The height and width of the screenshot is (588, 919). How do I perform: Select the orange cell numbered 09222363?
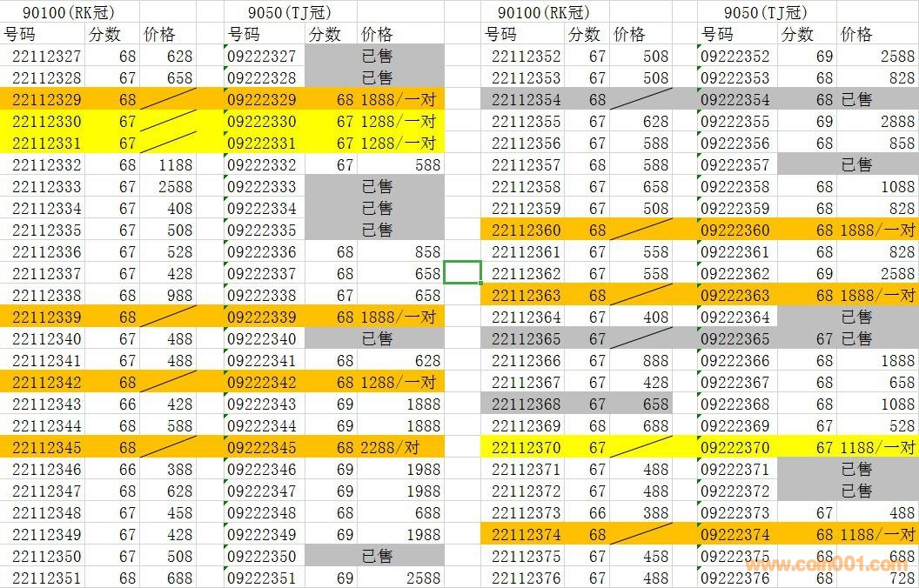pos(735,295)
